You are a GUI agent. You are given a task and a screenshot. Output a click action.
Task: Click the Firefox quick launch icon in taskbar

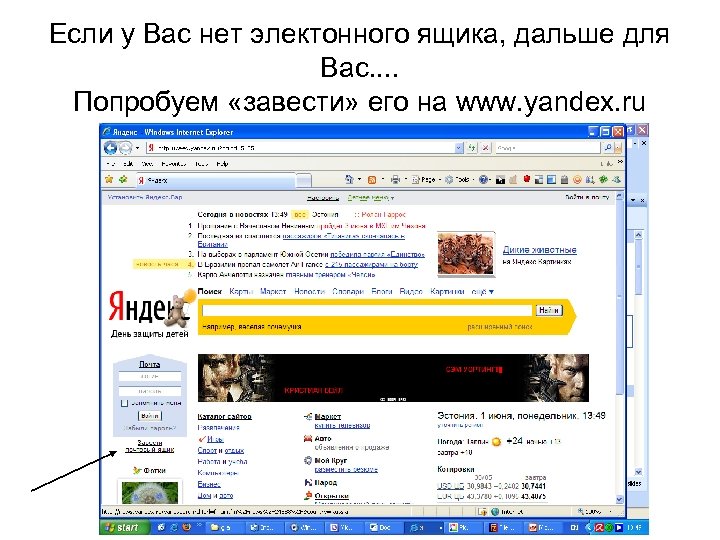pos(186,528)
